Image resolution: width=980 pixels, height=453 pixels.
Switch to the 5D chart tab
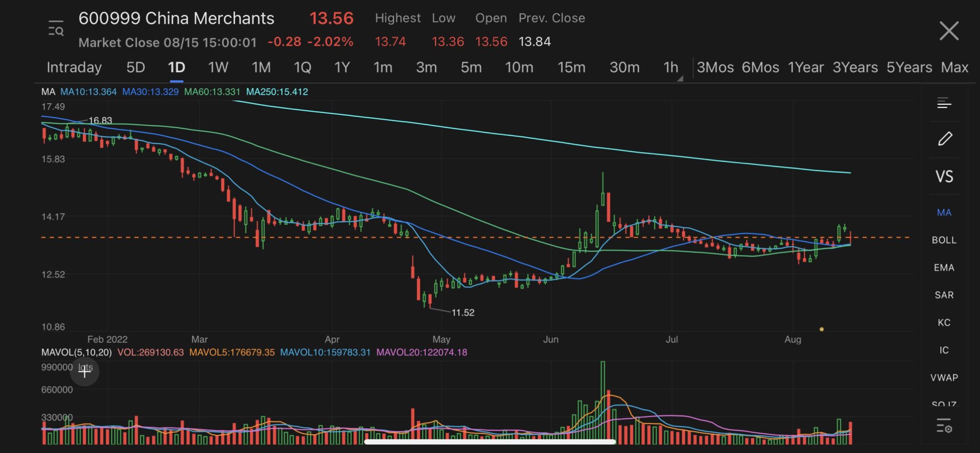click(135, 67)
